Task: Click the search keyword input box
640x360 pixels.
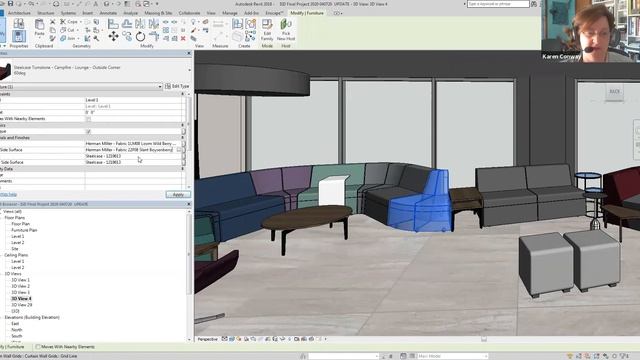Action: pyautogui.click(x=498, y=4)
